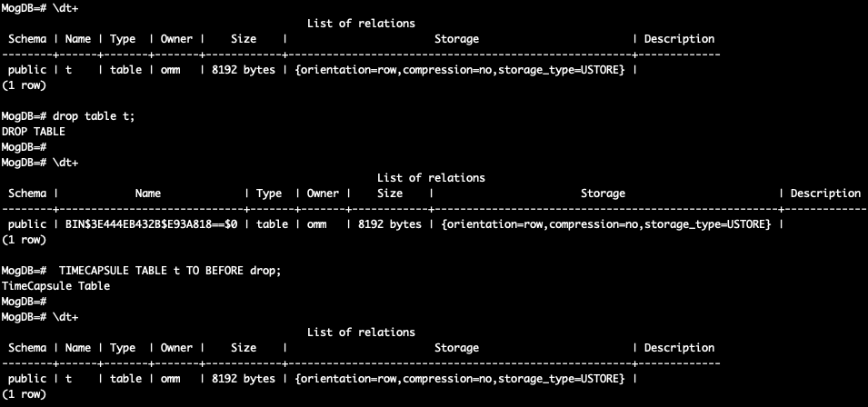
Task: Click the Owner header in the last listing
Action: (x=176, y=348)
